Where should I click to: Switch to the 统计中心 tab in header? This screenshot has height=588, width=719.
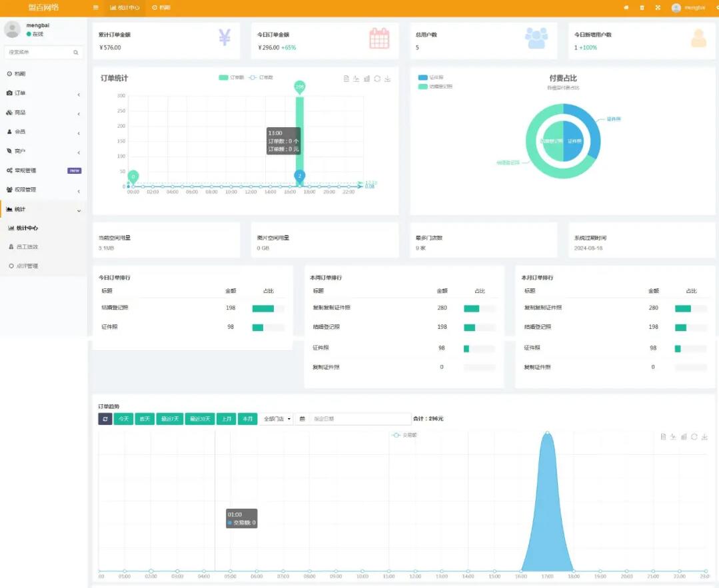(125, 7)
